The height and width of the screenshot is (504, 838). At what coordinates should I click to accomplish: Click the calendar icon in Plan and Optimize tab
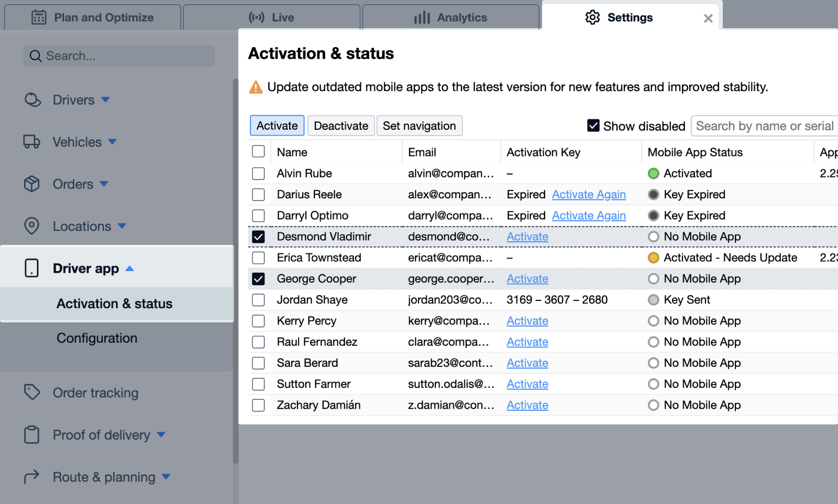(39, 17)
